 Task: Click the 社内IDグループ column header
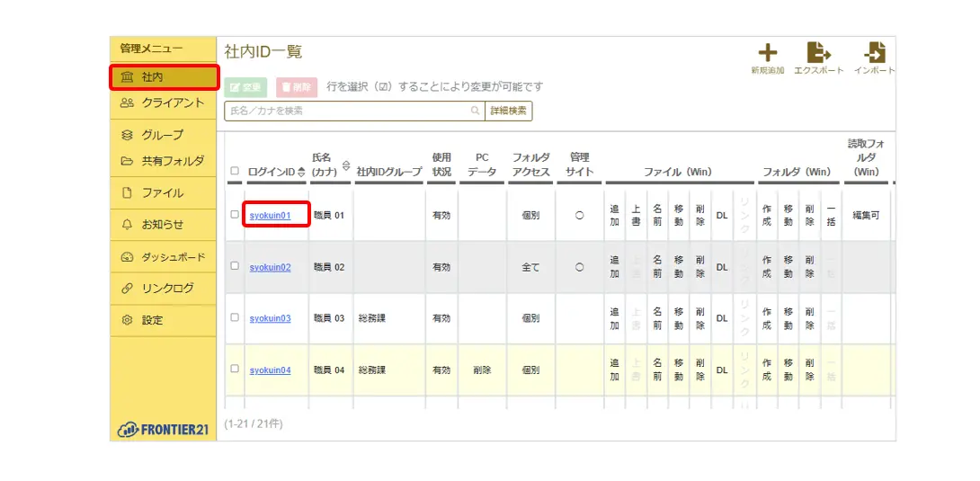[389, 172]
